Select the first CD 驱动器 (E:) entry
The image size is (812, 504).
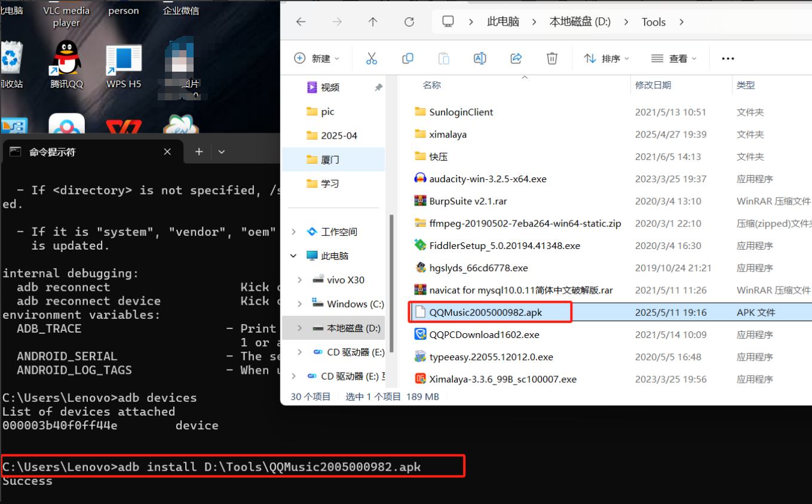pos(356,352)
